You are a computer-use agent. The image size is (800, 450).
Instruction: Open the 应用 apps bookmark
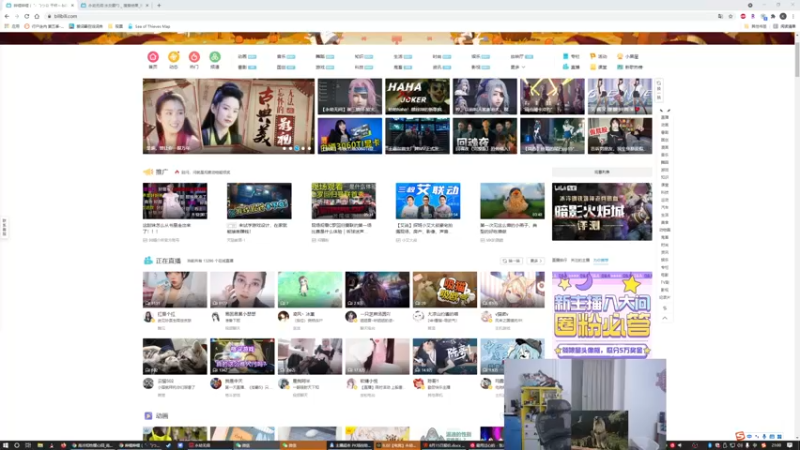pos(12,26)
